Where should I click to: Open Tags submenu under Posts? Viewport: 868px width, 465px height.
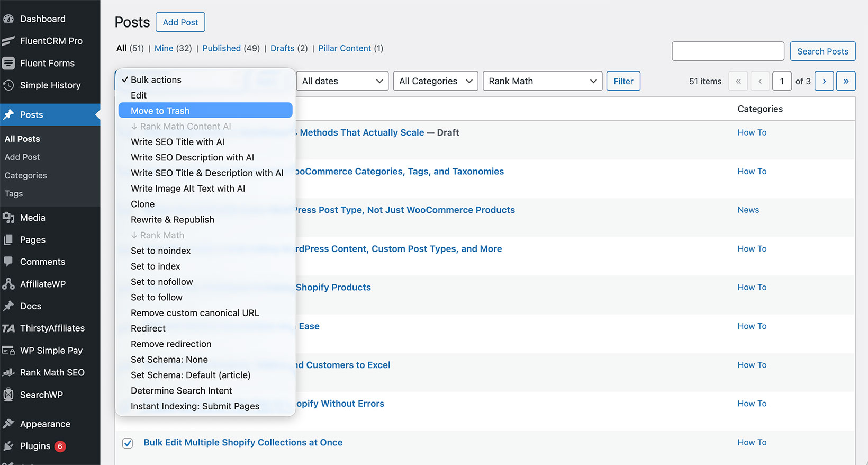[14, 194]
